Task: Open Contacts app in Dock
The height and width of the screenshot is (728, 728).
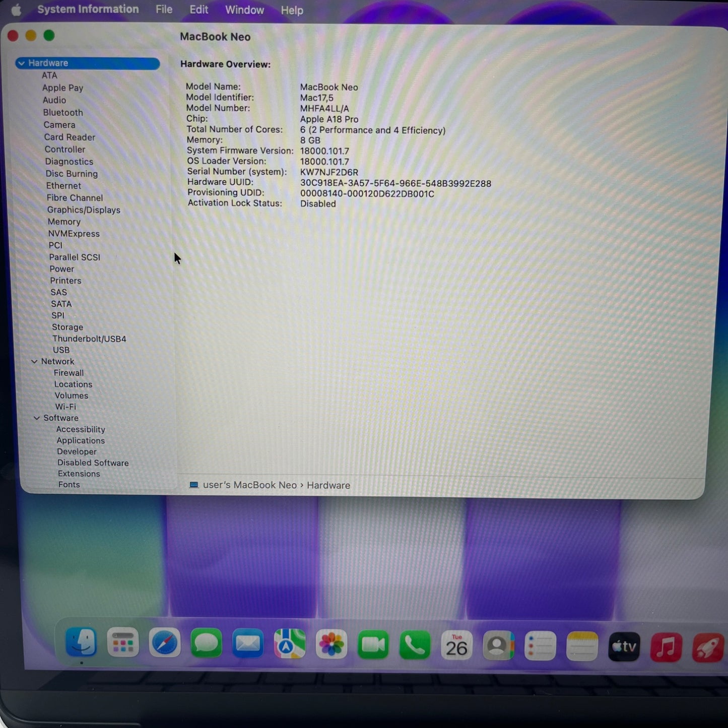Action: [498, 645]
